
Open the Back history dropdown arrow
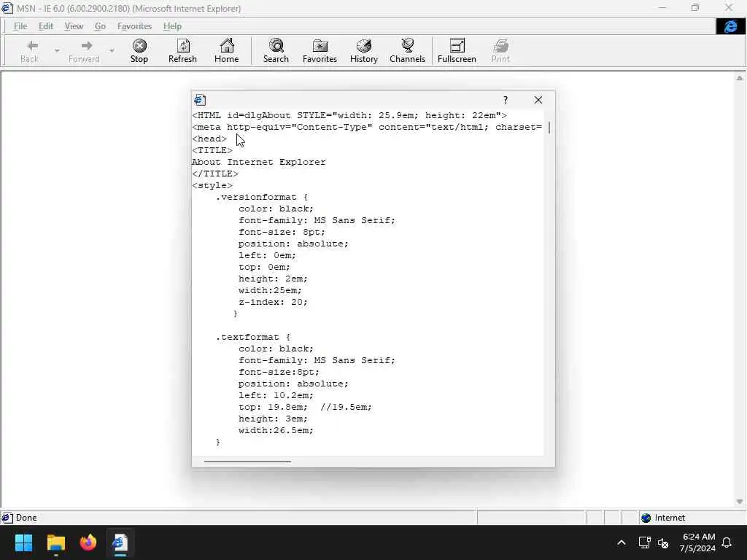pyautogui.click(x=57, y=50)
